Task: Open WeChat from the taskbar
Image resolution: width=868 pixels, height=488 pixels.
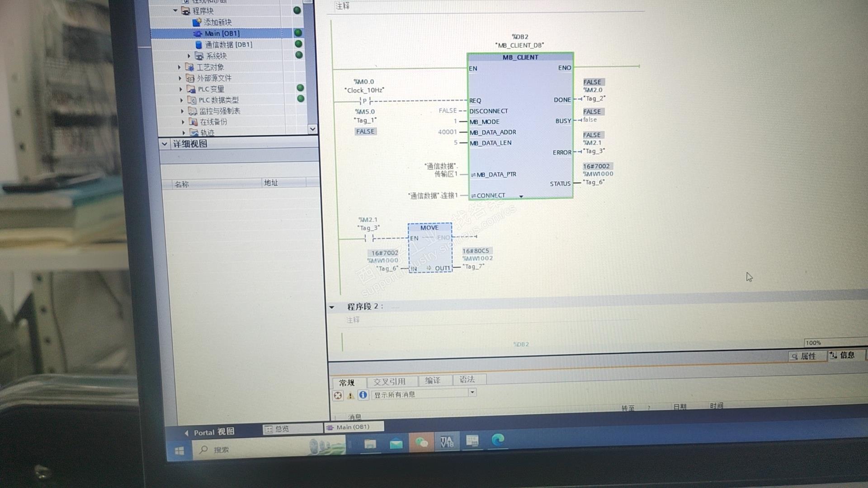Action: point(421,442)
